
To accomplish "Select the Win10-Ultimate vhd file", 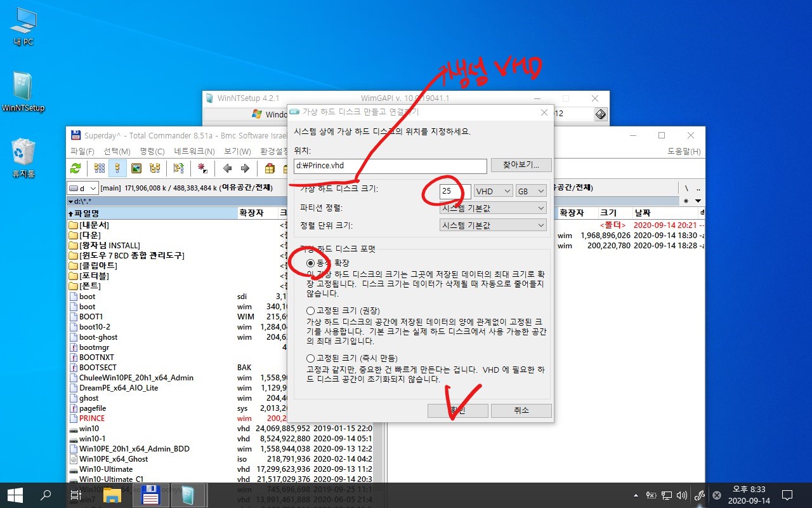I will click(219, 469).
